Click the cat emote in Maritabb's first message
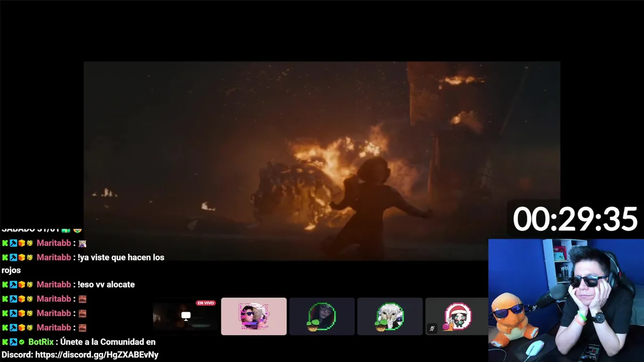The image size is (644, 362). pos(83,243)
